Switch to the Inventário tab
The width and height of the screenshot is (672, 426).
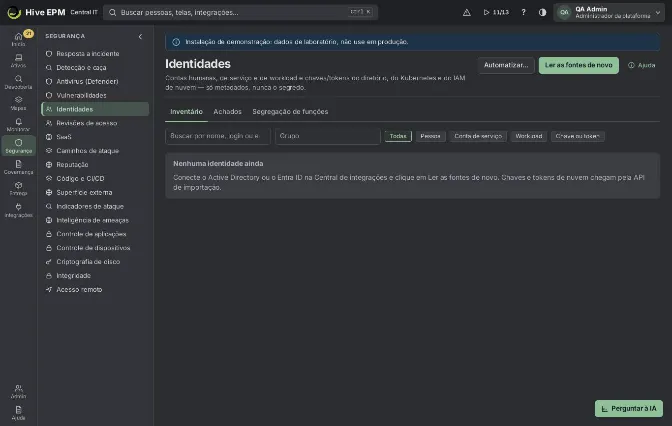pyautogui.click(x=186, y=111)
